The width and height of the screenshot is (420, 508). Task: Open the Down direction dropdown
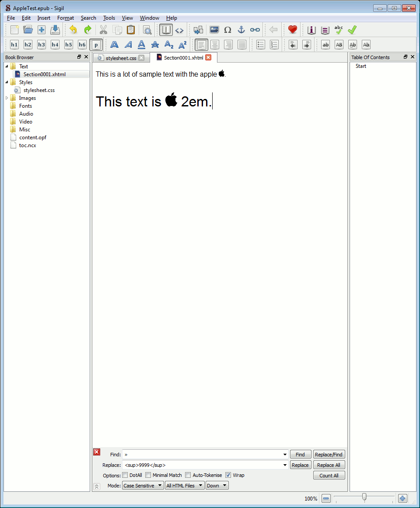[217, 485]
